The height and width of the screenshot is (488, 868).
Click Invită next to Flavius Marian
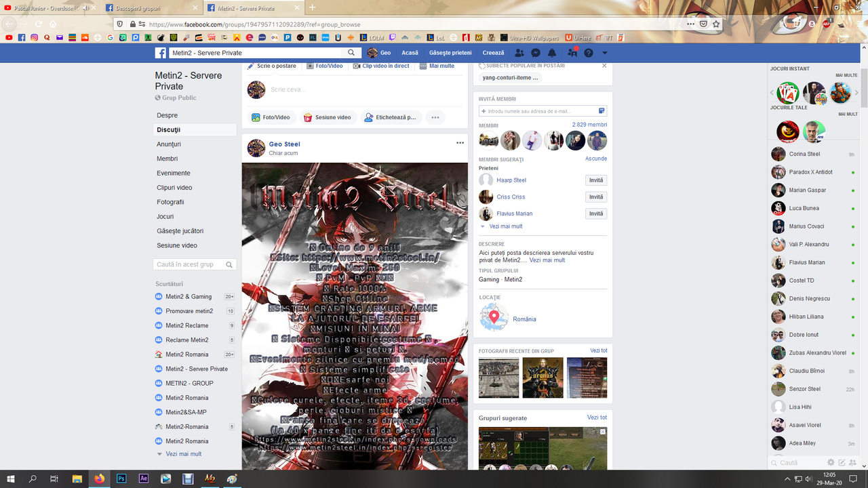click(x=596, y=213)
